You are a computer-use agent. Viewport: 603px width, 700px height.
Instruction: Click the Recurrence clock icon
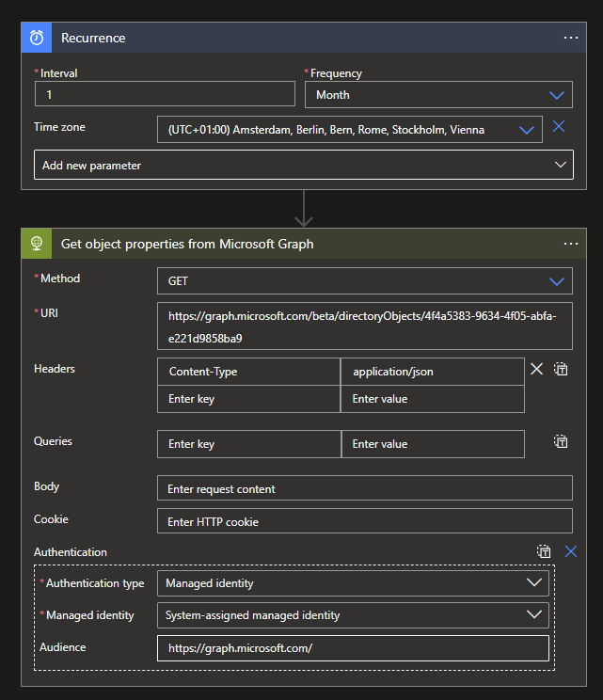click(37, 38)
